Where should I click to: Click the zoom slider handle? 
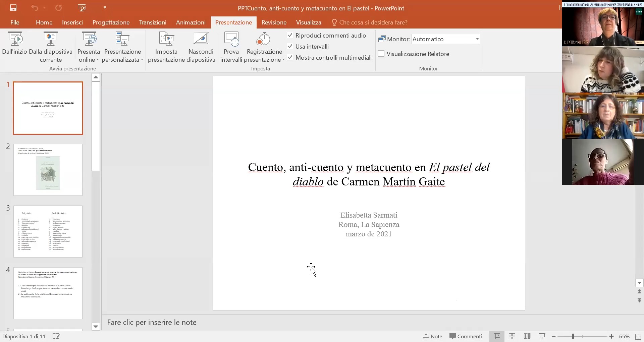click(x=573, y=336)
